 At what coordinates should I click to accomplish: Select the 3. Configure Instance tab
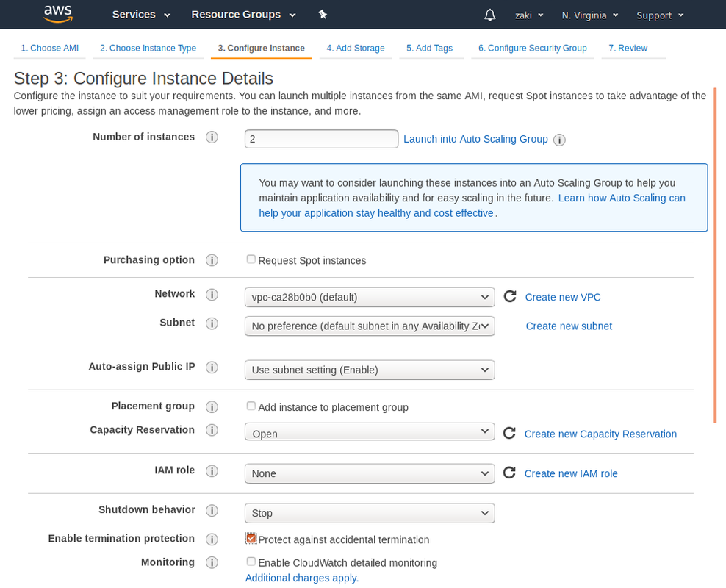tap(261, 49)
